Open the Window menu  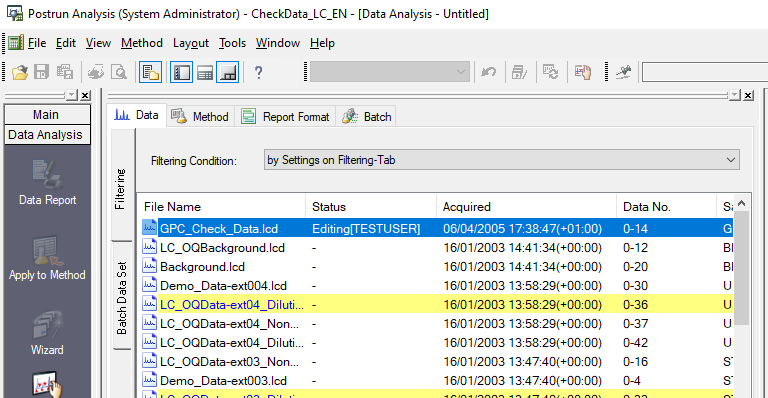278,43
